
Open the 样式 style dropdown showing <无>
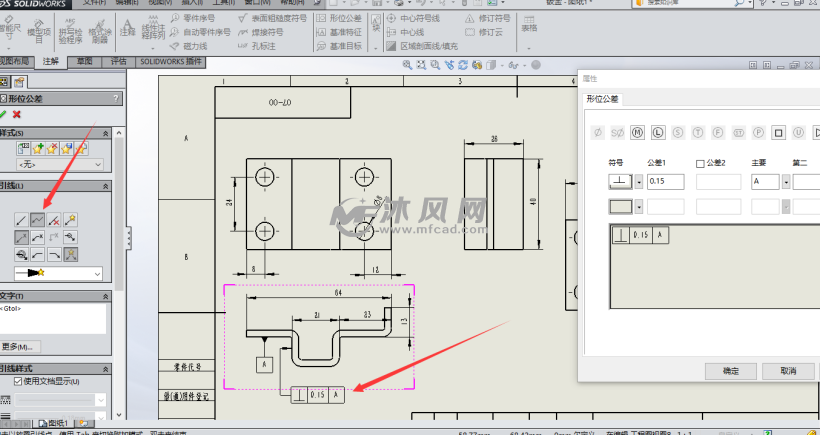(x=60, y=164)
